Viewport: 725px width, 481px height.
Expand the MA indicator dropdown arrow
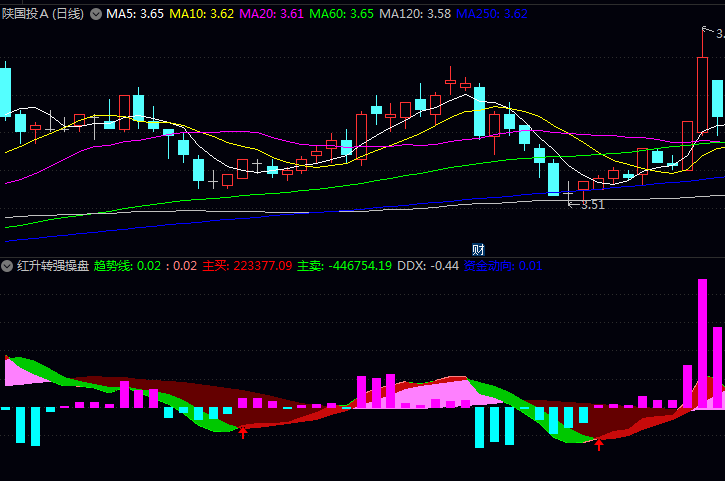96,14
